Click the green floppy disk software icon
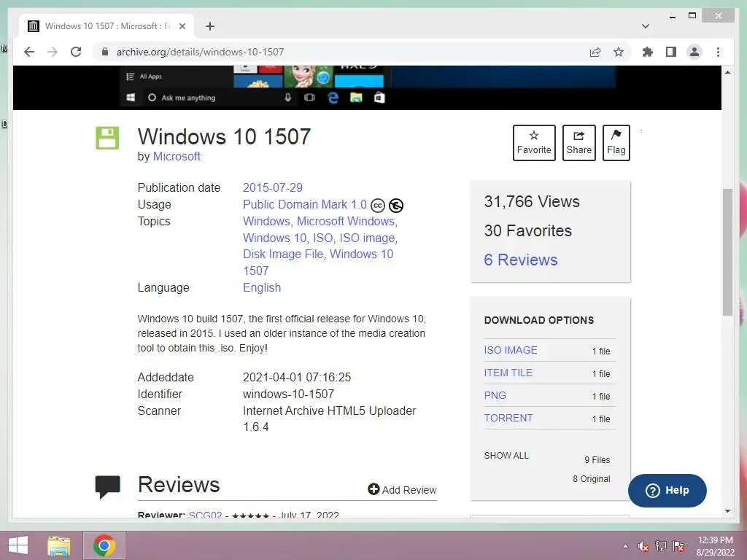This screenshot has height=560, width=747. pos(107,138)
